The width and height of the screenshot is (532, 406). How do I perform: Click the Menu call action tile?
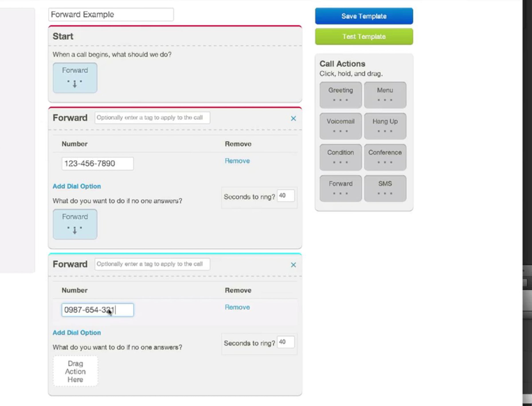point(385,95)
